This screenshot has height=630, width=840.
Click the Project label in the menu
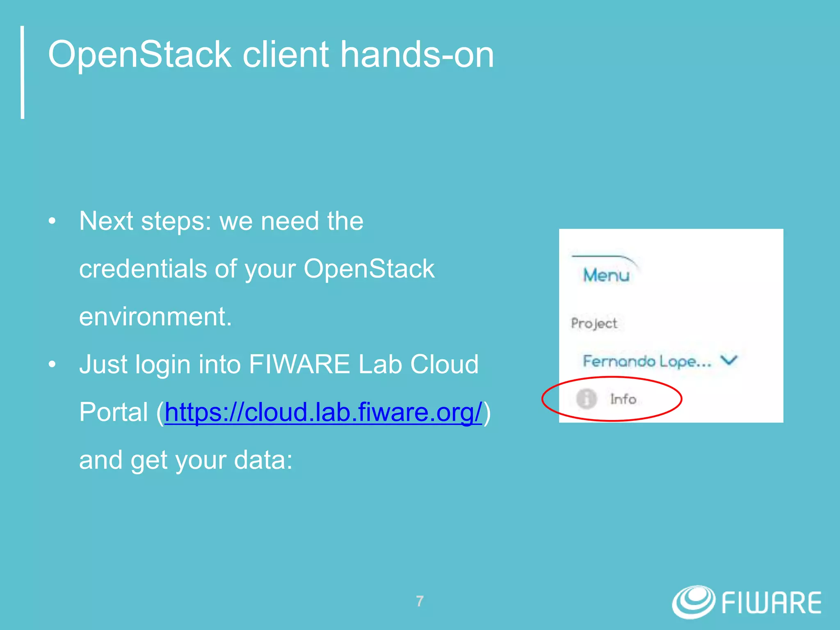[594, 324]
